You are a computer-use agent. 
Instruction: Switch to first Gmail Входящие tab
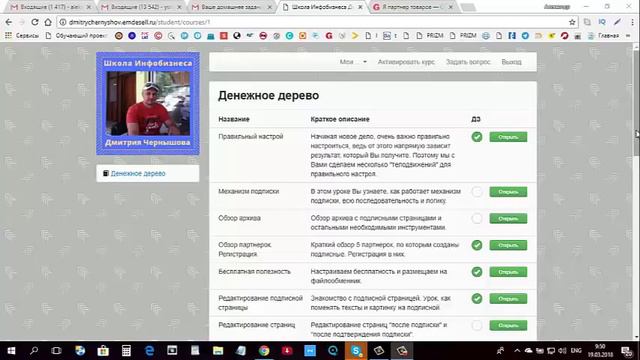tap(50, 7)
